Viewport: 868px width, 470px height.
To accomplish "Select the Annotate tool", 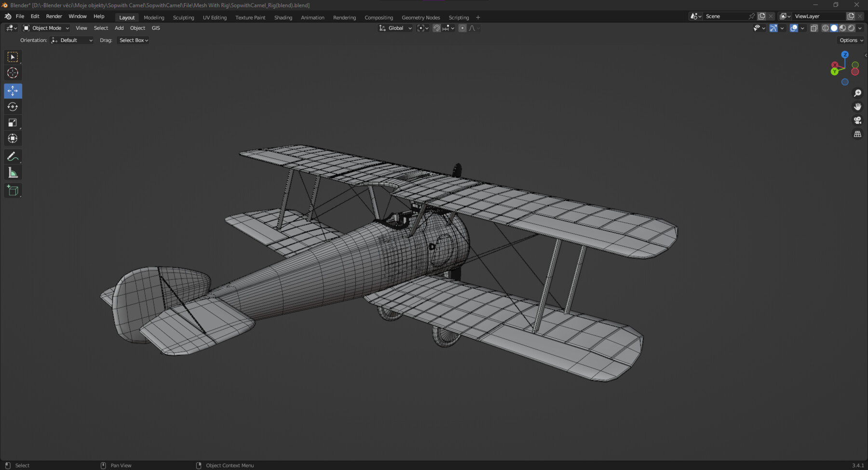I will tap(13, 156).
